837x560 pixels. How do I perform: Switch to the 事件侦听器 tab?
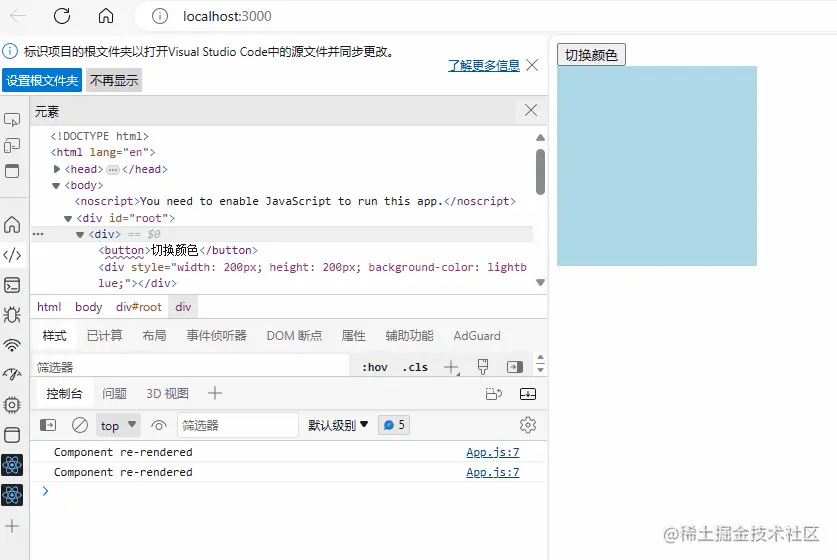point(216,336)
